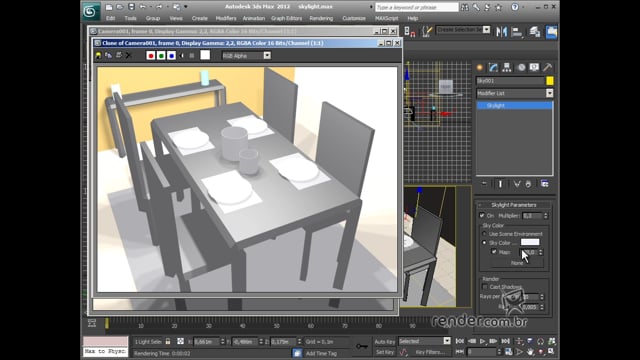640x360 pixels.
Task: Open the Manage Layers icon in main toolbar
Action: [x=534, y=32]
